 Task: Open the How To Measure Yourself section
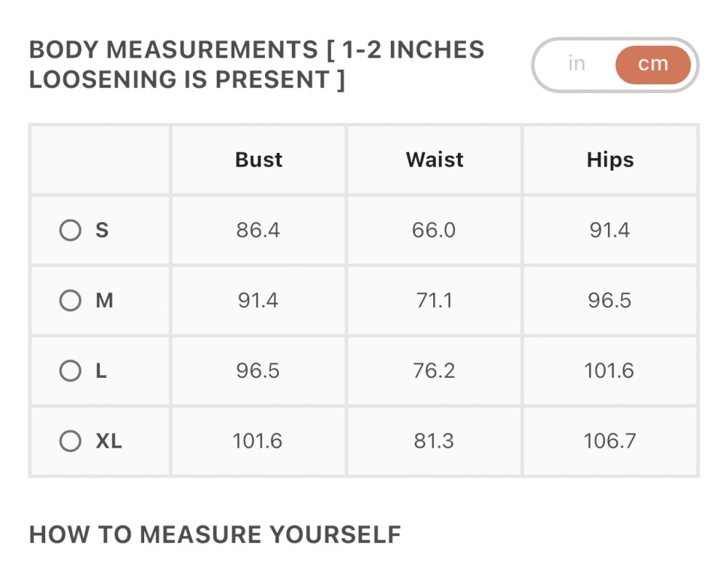215,534
